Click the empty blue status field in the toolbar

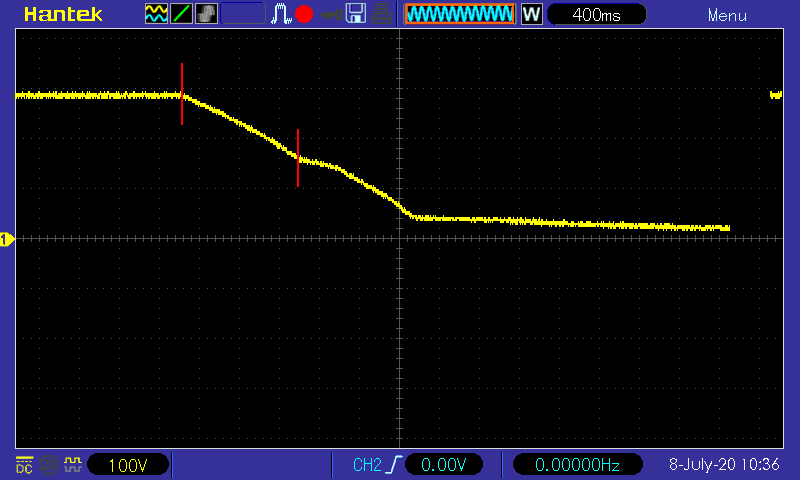pyautogui.click(x=243, y=14)
